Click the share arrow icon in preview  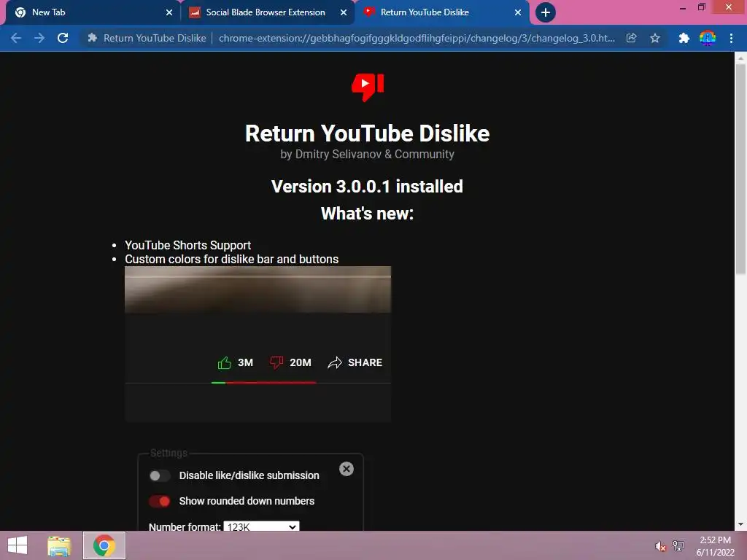point(335,363)
